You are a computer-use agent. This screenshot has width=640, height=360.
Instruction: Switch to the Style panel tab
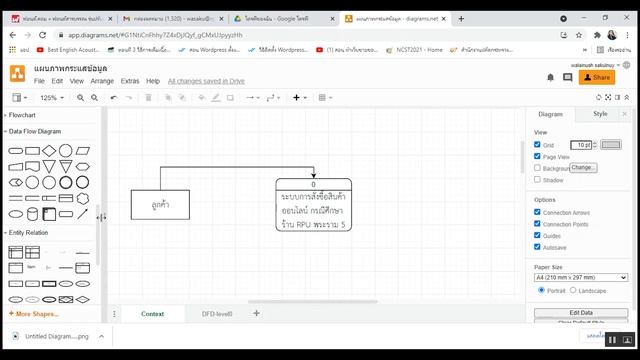point(600,114)
